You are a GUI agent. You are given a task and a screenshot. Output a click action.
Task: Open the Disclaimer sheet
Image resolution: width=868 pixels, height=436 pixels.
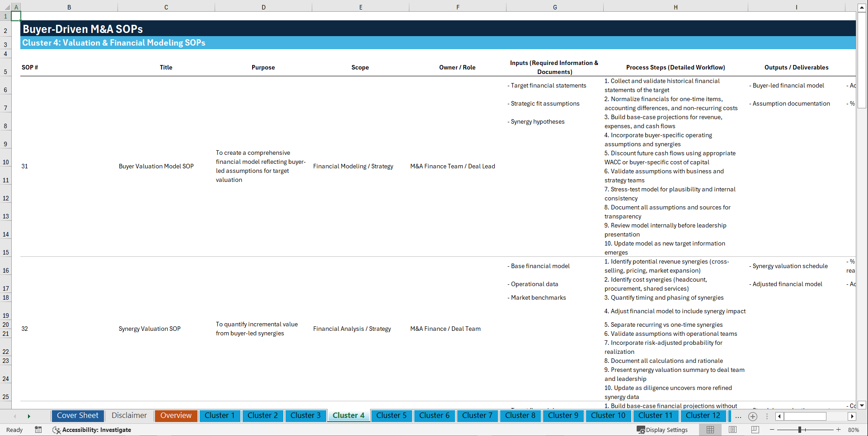pos(129,416)
